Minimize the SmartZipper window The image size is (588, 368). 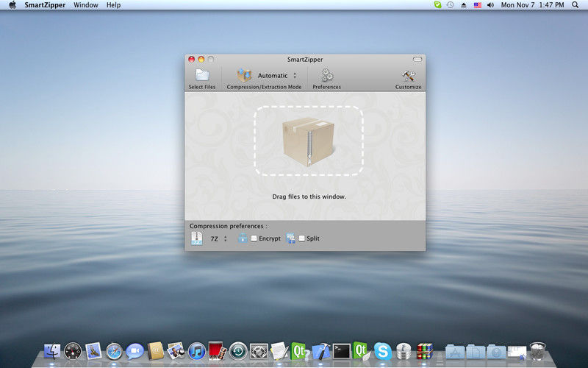tap(201, 60)
